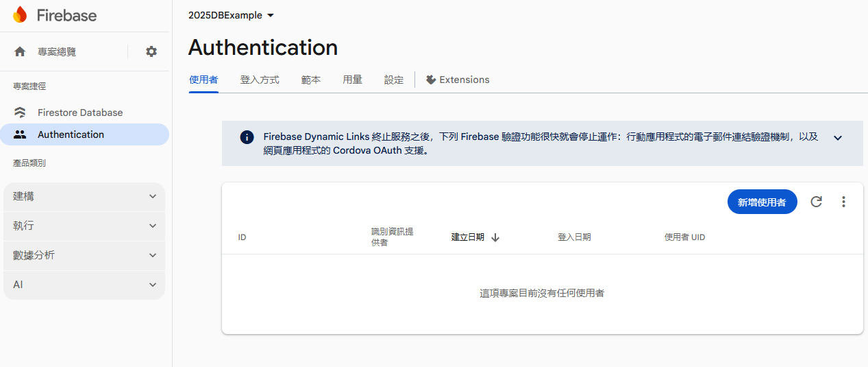Viewport: 868px width, 367px height.
Task: Click the home icon for 專案總覽
Action: [20, 51]
